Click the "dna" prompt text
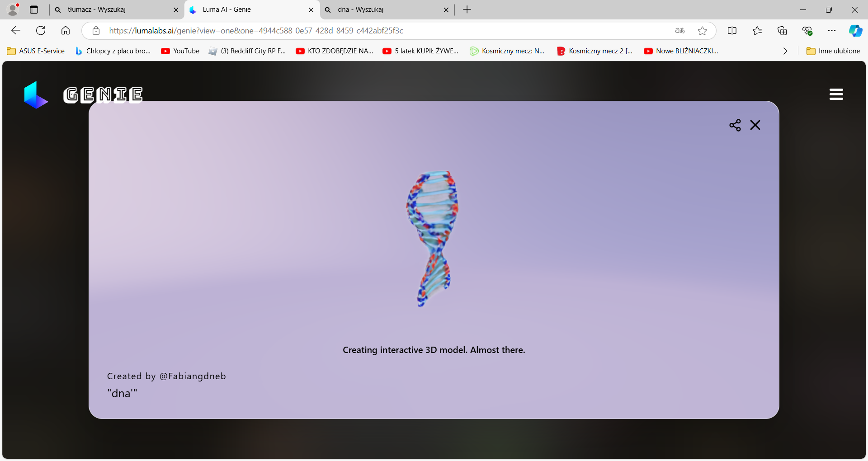The image size is (868, 461). pyautogui.click(x=122, y=393)
